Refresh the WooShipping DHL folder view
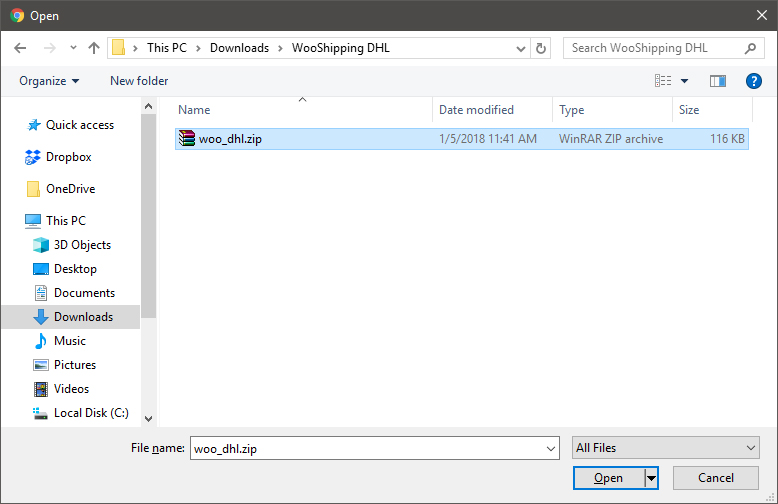 pyautogui.click(x=541, y=48)
